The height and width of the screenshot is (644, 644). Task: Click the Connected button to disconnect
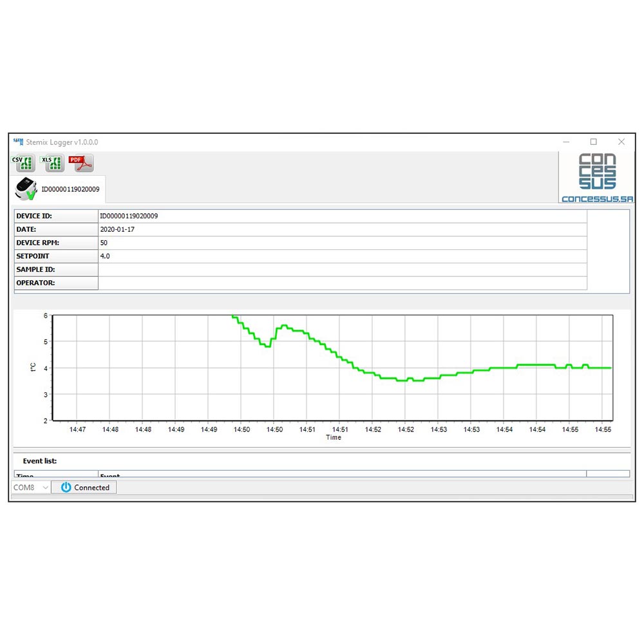pyautogui.click(x=84, y=488)
